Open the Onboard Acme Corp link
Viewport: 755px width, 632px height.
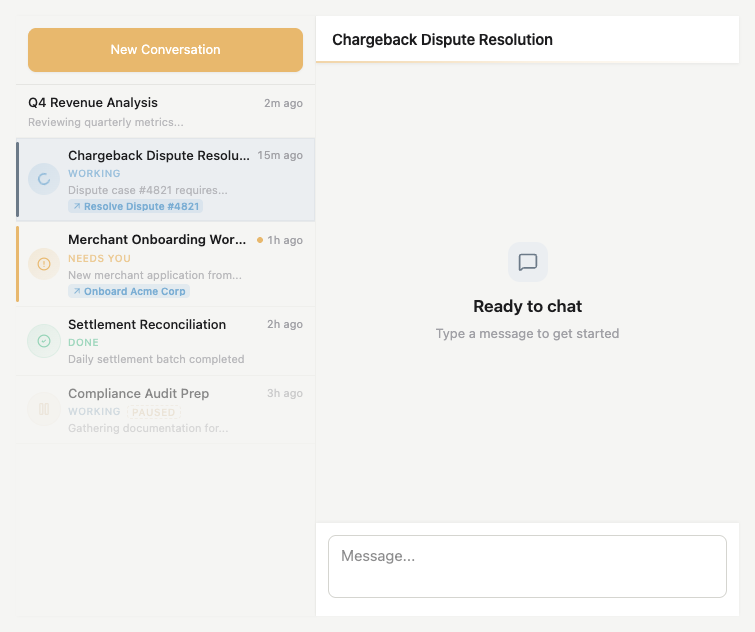(x=135, y=292)
